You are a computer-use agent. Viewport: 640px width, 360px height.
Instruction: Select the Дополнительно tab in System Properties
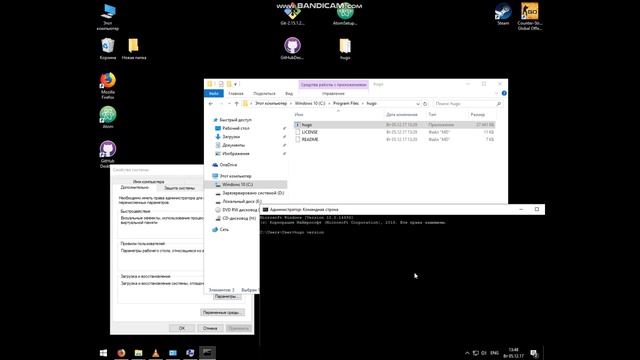click(x=135, y=187)
